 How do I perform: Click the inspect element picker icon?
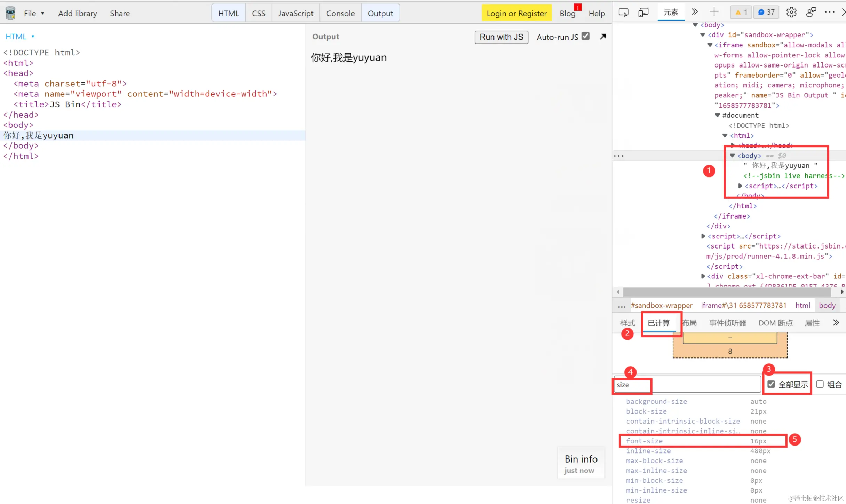pos(623,13)
